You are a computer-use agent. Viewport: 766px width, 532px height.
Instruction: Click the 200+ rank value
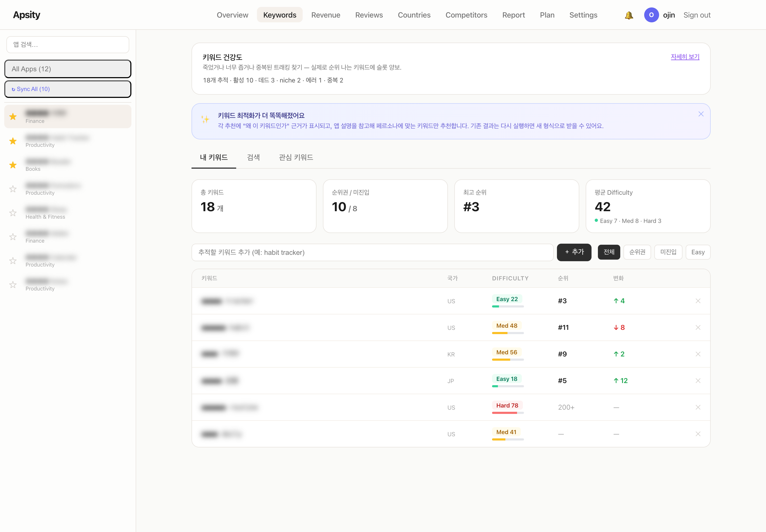click(566, 407)
